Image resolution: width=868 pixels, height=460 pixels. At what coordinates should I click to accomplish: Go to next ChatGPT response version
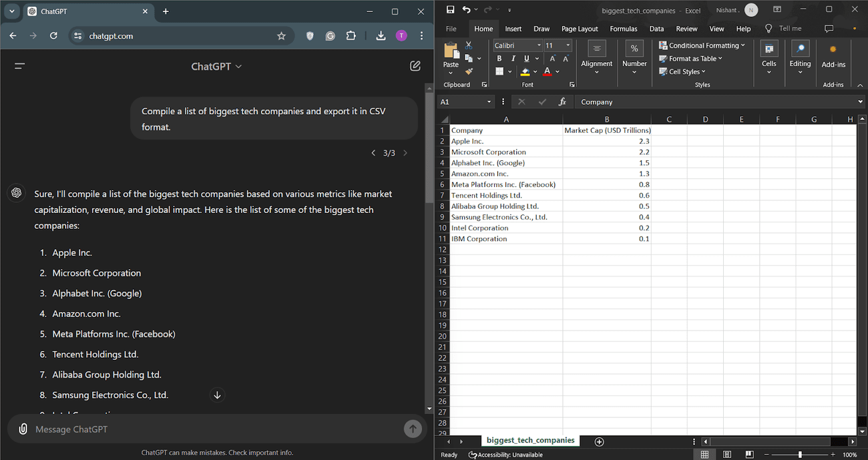405,153
